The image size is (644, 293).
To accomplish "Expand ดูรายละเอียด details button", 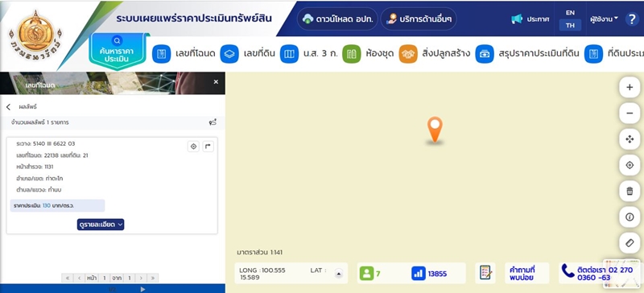I will (x=101, y=225).
